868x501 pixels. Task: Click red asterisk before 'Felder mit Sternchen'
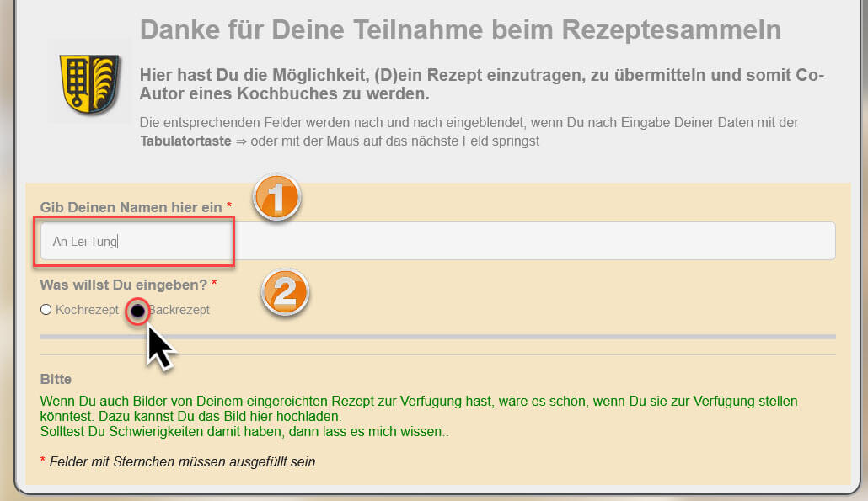pos(43,461)
